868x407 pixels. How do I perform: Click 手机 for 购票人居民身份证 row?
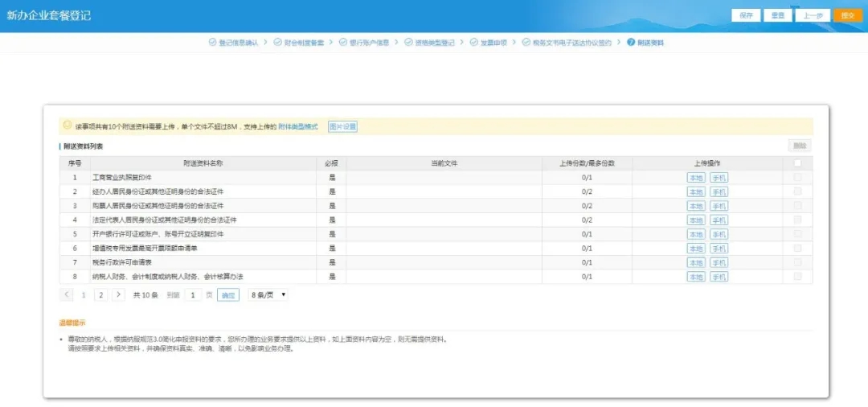pos(719,206)
